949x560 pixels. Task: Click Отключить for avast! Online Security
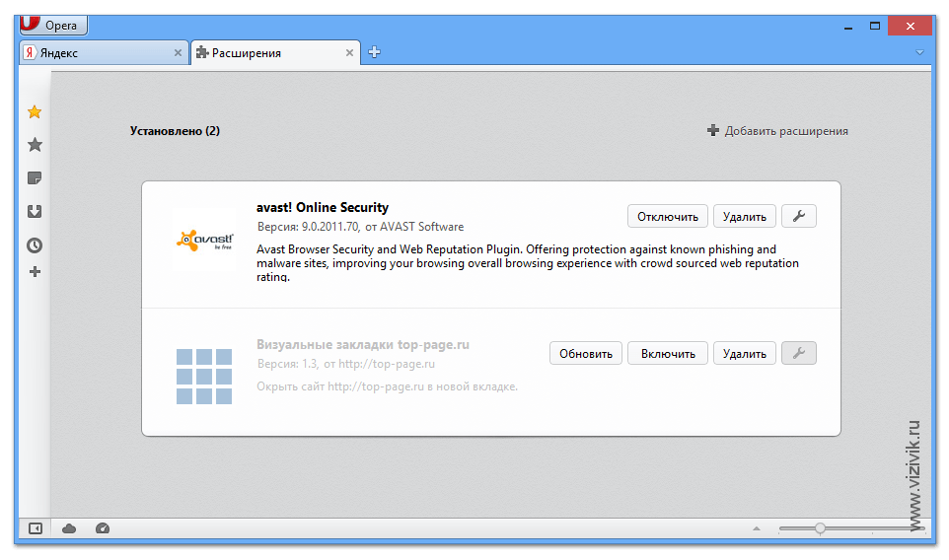(668, 217)
